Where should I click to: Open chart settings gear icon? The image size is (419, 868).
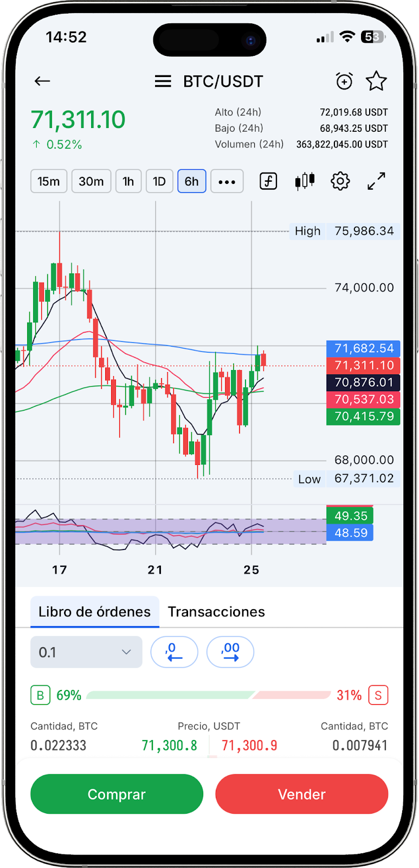click(340, 181)
